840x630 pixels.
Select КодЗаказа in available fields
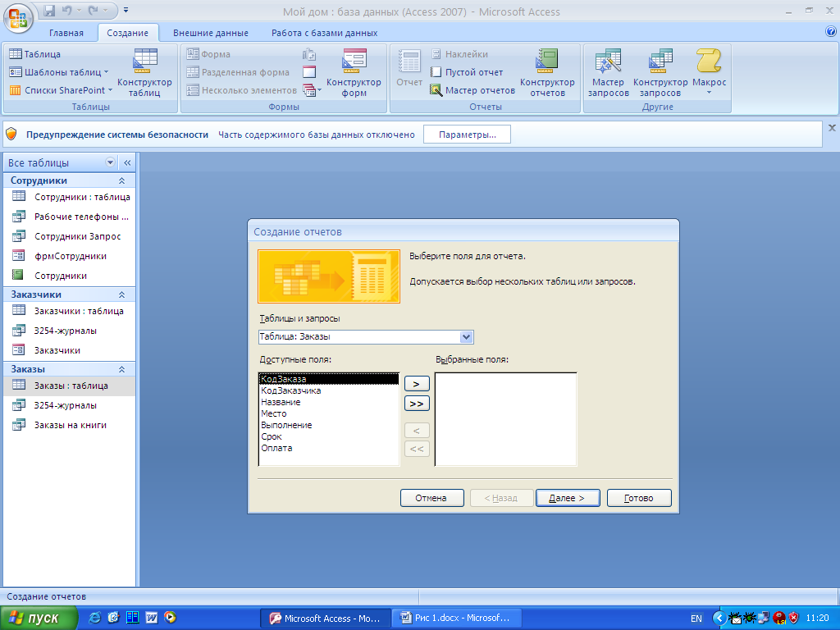point(329,379)
